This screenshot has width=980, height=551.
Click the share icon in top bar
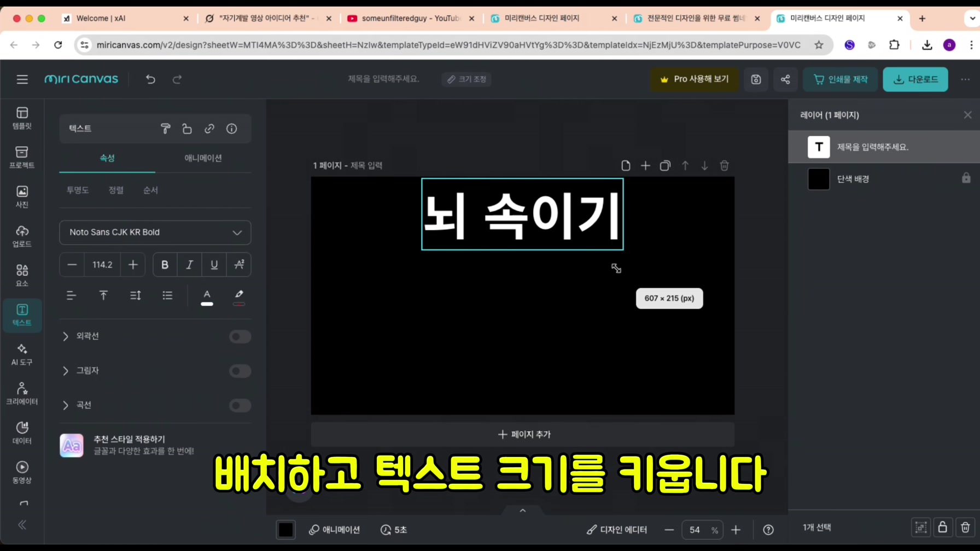click(785, 79)
